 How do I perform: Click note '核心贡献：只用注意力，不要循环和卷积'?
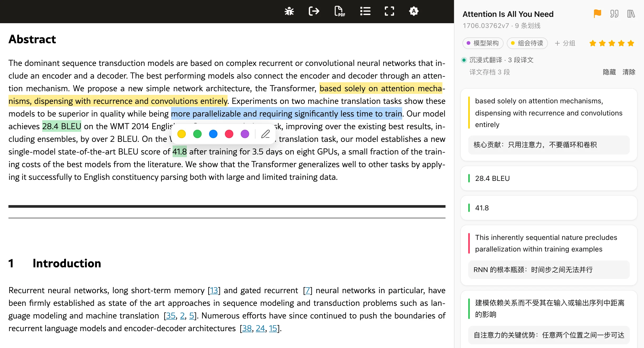(x=549, y=145)
